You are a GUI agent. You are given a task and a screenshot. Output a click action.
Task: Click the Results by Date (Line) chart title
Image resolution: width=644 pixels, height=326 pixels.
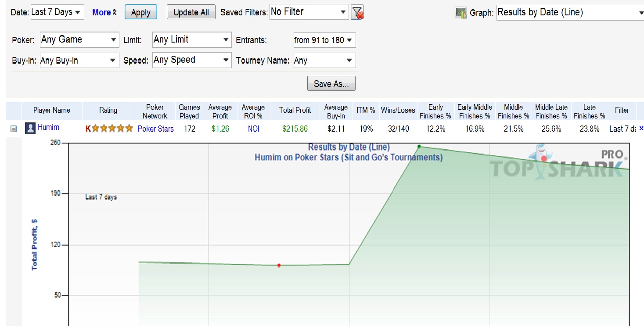coord(349,147)
